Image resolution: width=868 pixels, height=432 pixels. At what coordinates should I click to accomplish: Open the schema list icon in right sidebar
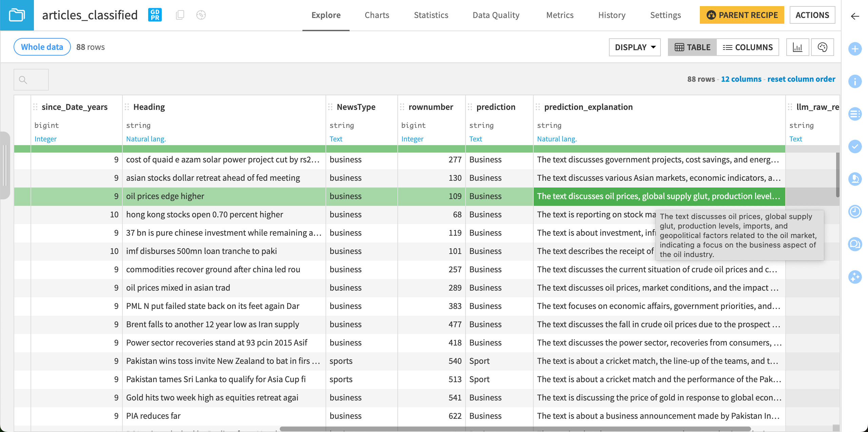[x=855, y=114]
